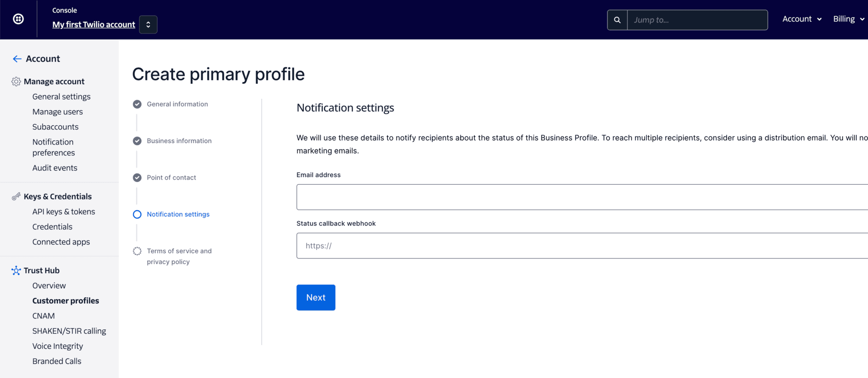Expand the Account menu in header
This screenshot has width=868, height=378.
tap(801, 19)
